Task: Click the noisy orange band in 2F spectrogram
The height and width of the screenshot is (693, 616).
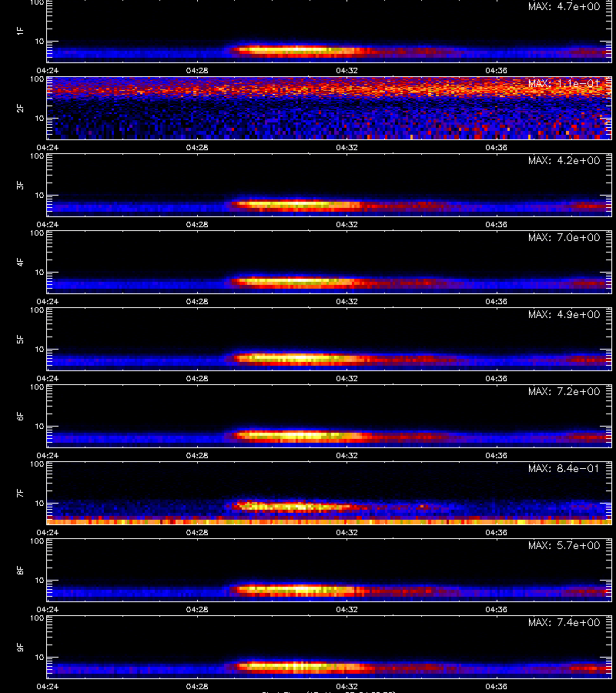Action: (x=330, y=91)
